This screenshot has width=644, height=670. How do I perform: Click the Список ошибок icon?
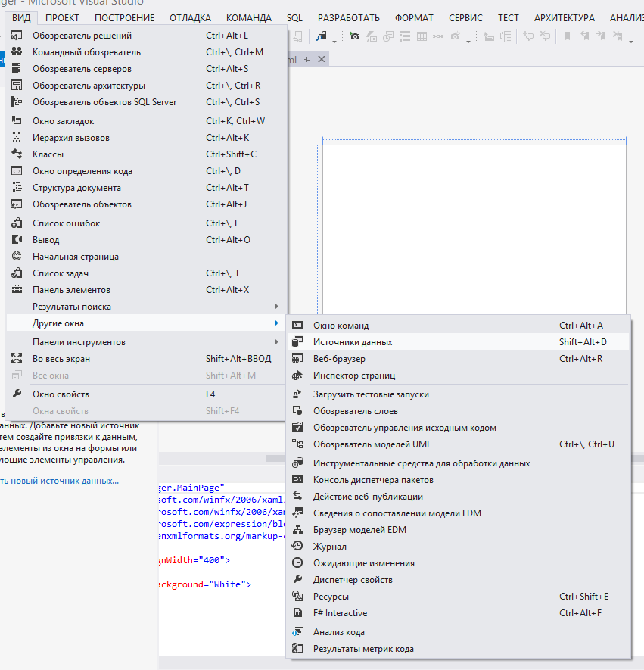[17, 223]
